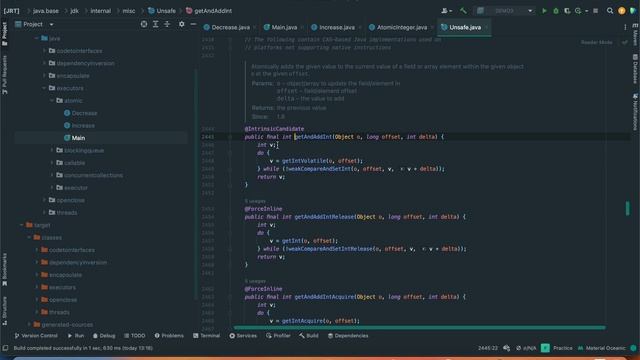Click the getAndAddInt breadcrumb

[209, 11]
